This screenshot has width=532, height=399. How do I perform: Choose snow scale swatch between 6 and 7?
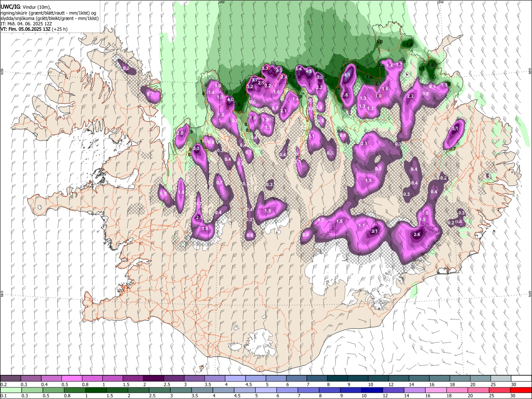pyautogui.click(x=296, y=378)
